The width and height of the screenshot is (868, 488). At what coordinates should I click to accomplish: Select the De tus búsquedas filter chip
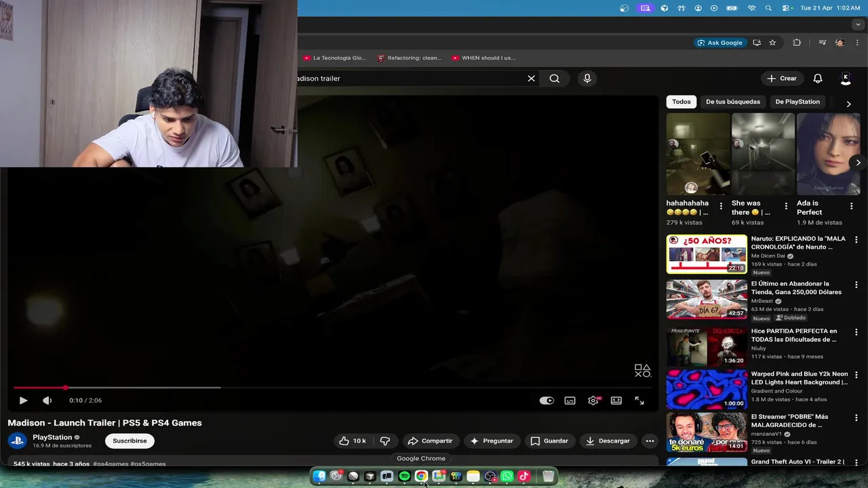click(x=733, y=102)
